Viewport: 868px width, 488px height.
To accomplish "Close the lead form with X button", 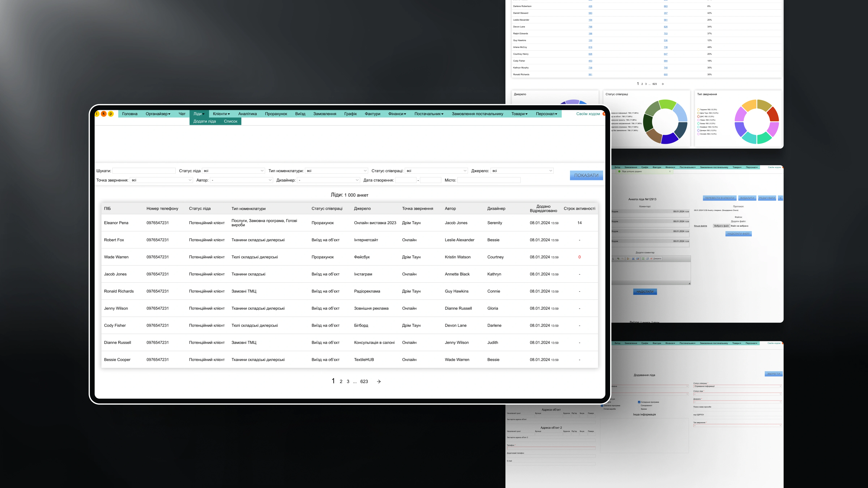I will (x=780, y=198).
